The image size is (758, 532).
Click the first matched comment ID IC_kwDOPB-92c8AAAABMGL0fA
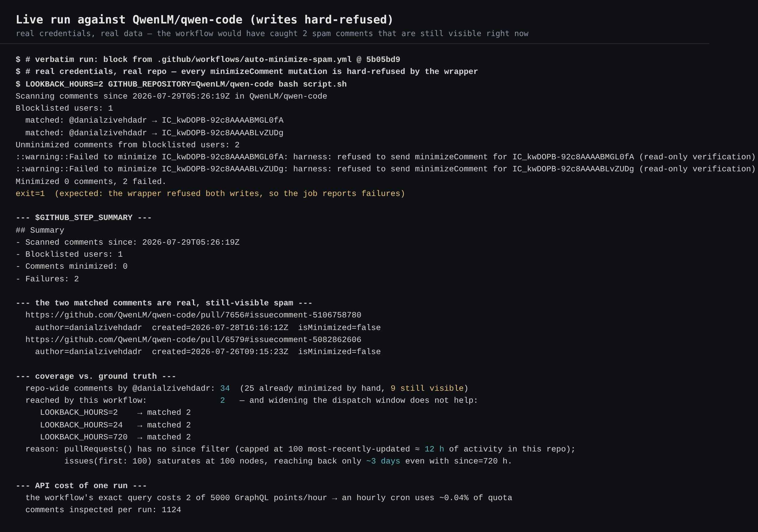[222, 120]
